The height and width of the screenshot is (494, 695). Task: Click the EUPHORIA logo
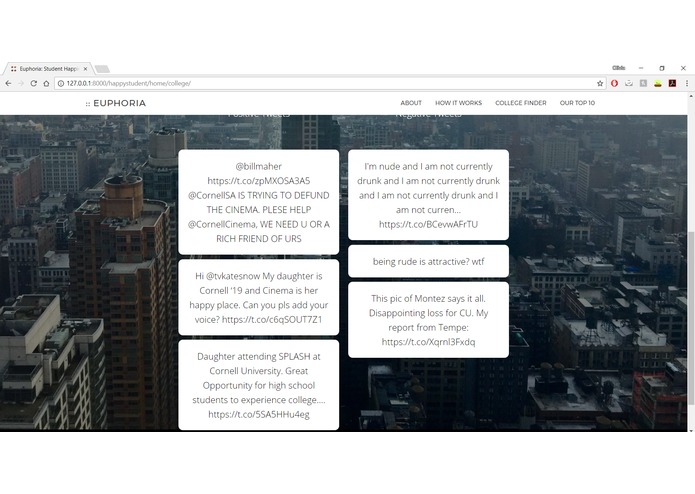point(116,103)
